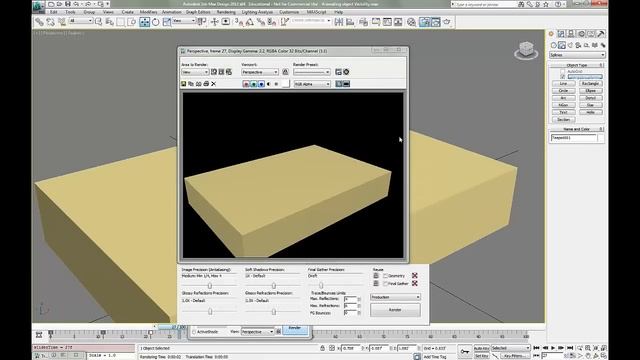The width and height of the screenshot is (640, 360).
Task: Activate the Select and Rotate tool
Action: pyautogui.click(x=156, y=22)
